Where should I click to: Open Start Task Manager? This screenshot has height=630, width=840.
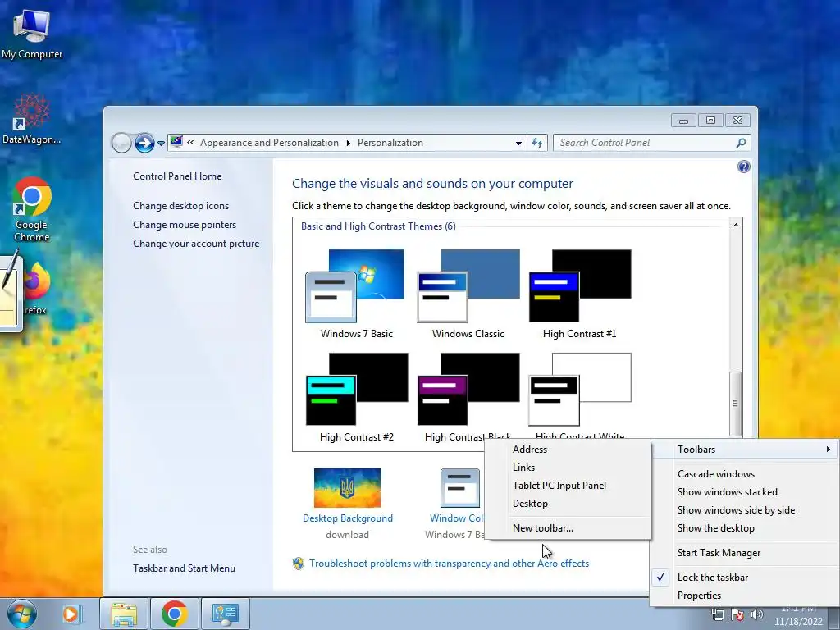[745, 553]
